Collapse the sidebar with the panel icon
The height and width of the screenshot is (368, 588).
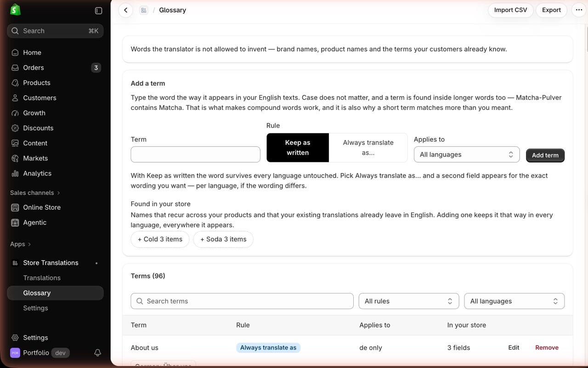(x=98, y=11)
